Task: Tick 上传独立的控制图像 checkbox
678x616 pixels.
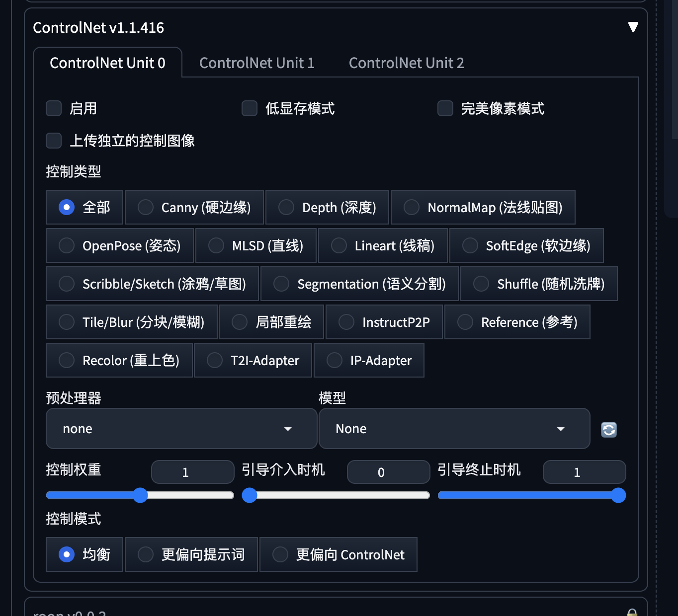Action: point(54,141)
